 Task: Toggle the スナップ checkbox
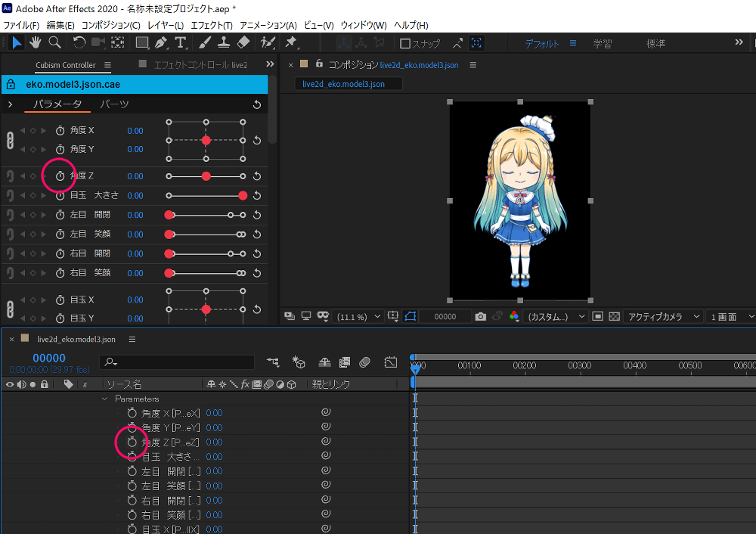(x=405, y=44)
